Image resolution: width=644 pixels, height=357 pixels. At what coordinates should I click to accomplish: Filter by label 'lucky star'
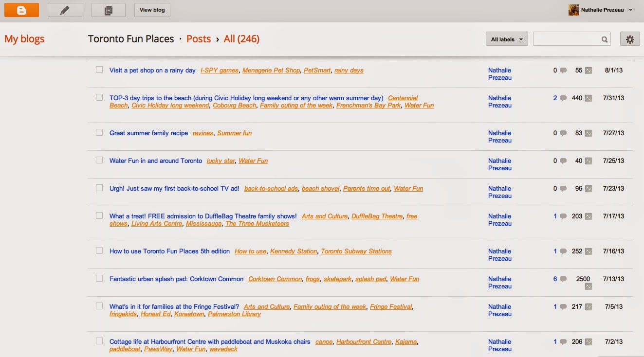click(221, 161)
